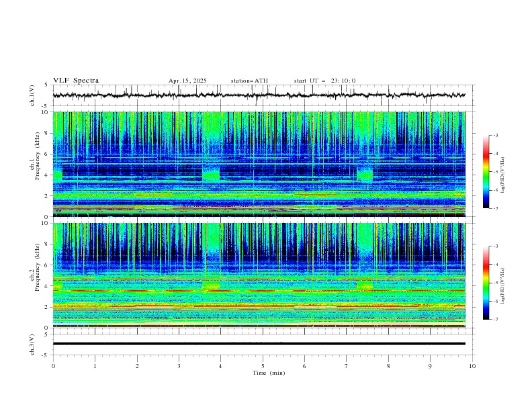Image resolution: width=532 pixels, height=411 pixels.
Task: Click the ch.2 spectrogram panel
Action: point(259,275)
